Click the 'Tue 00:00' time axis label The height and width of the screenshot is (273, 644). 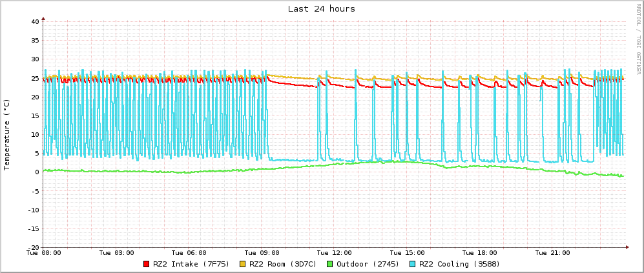[43, 252]
